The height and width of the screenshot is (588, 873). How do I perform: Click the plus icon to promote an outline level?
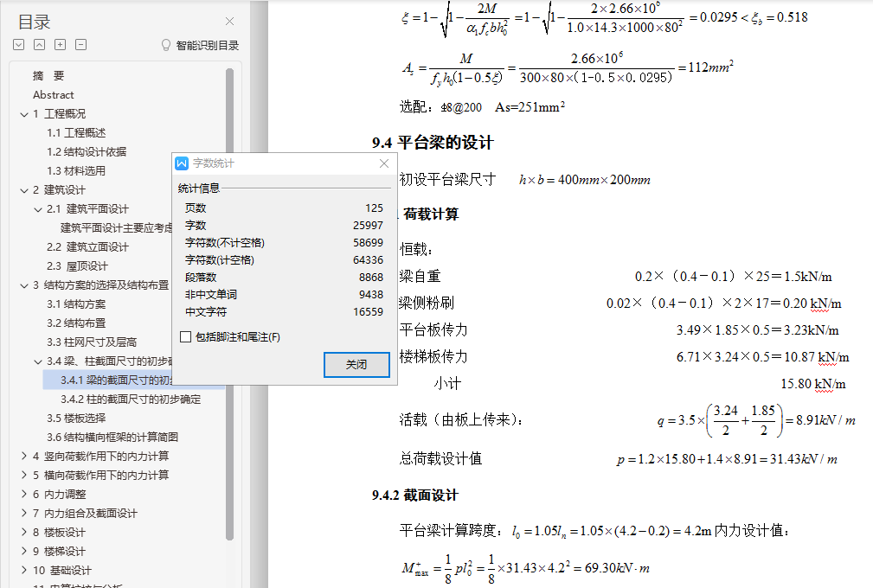(x=60, y=44)
